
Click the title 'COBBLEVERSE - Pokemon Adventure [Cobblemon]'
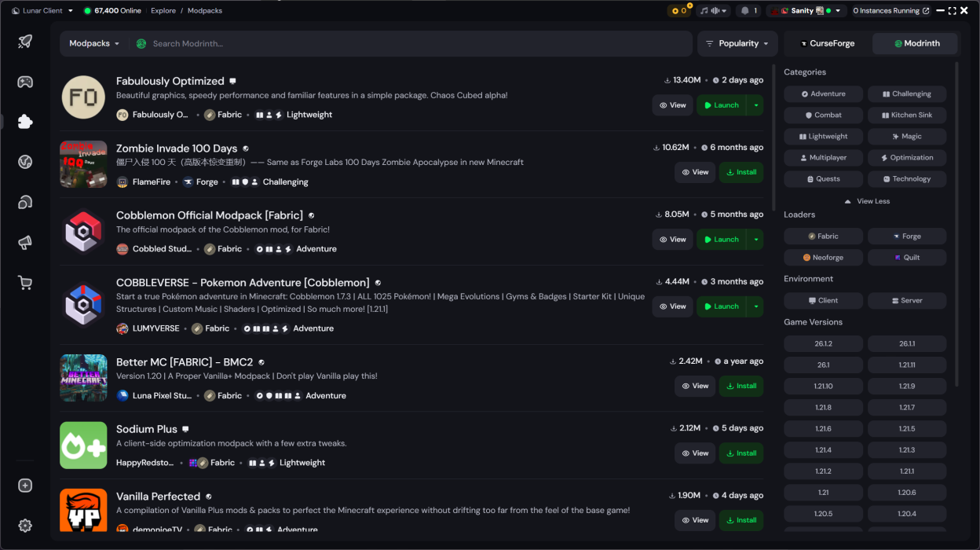pos(243,283)
